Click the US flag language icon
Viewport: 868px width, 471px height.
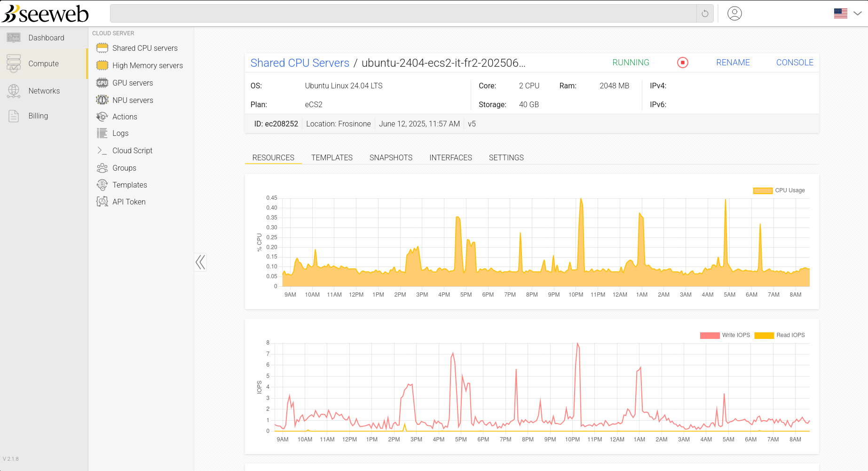tap(841, 13)
